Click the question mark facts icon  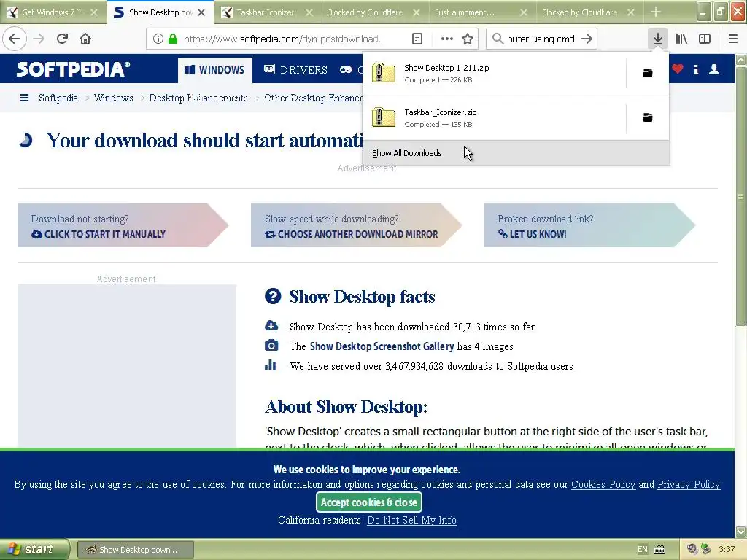tap(273, 296)
